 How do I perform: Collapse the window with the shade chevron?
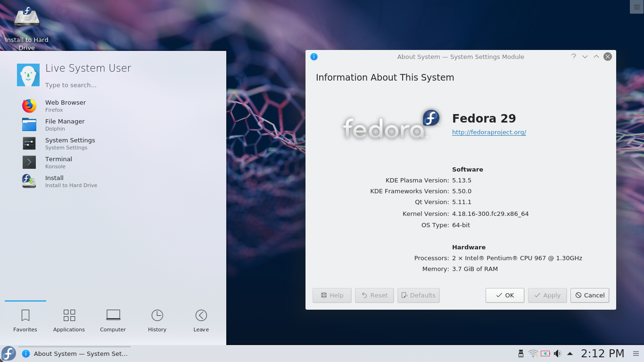tap(596, 56)
